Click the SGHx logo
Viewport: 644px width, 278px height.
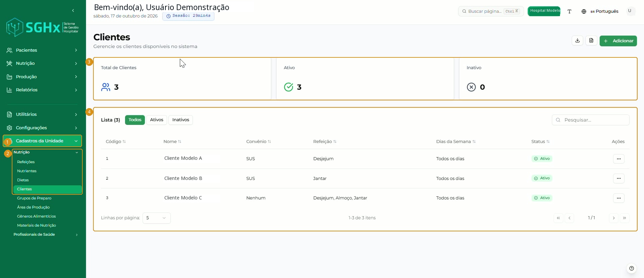[x=42, y=27]
